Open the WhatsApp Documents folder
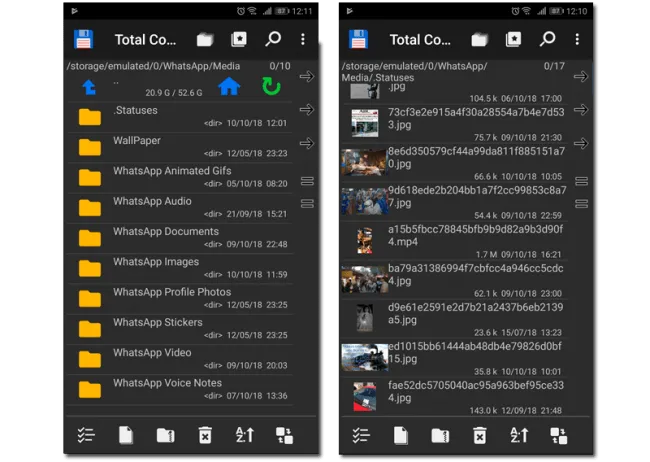Image resolution: width=650 pixels, height=462 pixels. coord(180,238)
